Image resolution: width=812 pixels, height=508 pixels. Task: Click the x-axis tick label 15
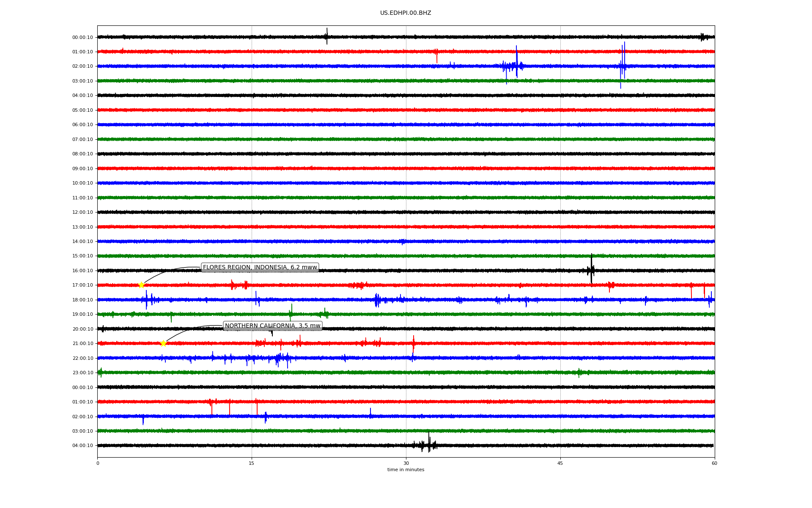click(252, 464)
